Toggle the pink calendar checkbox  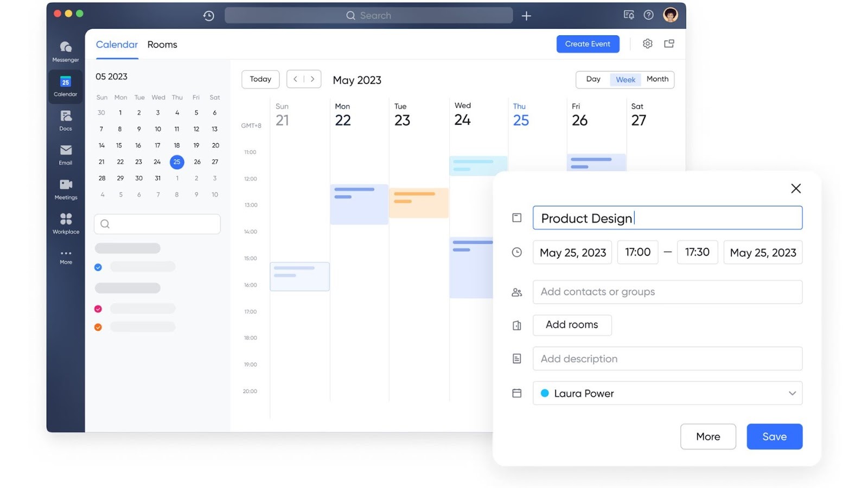point(98,308)
